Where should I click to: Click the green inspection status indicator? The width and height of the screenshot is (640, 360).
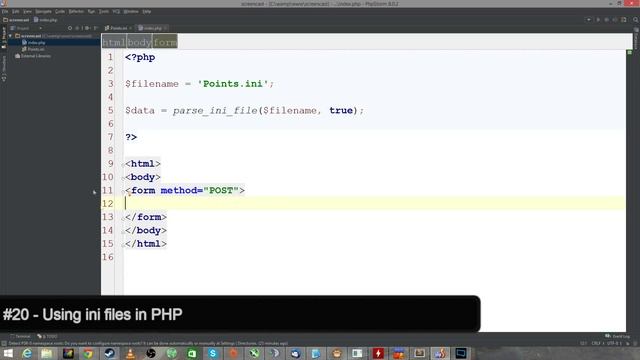click(629, 53)
